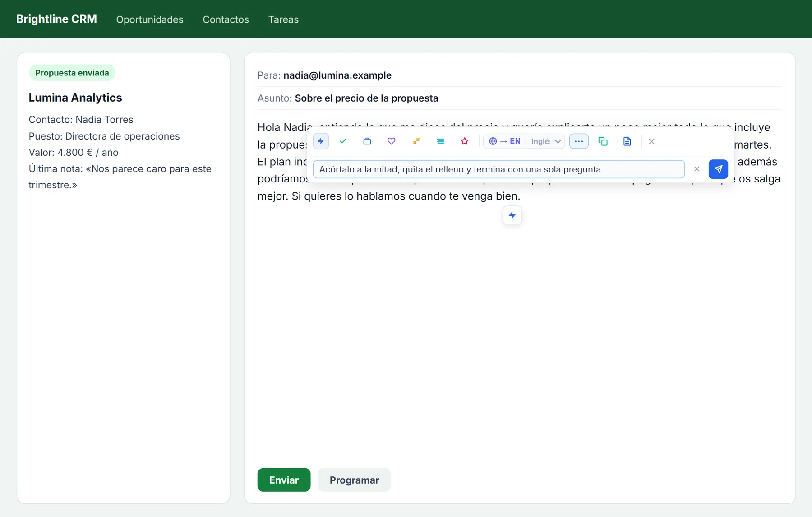Click the Contacto: Nadia Torres line

pos(81,120)
